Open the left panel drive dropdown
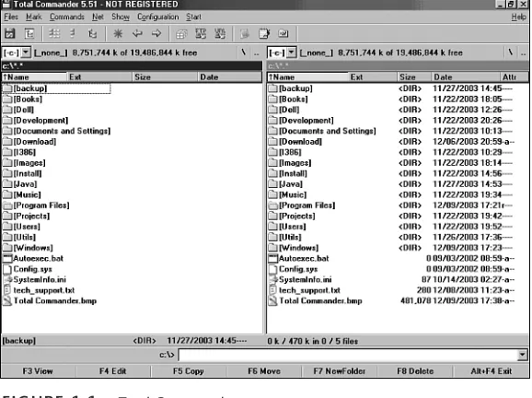Viewport: 532px width, 398px height. [x=26, y=53]
